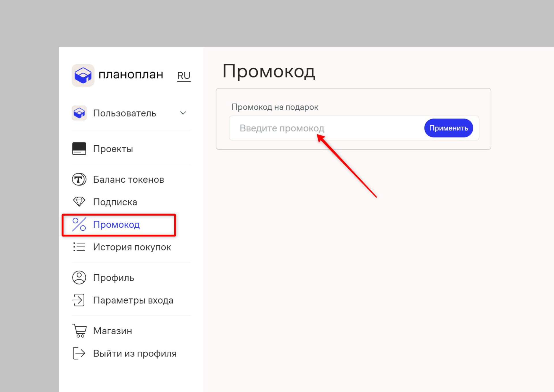Click the list icon next to История покупок
This screenshot has width=554, height=392.
[78, 247]
